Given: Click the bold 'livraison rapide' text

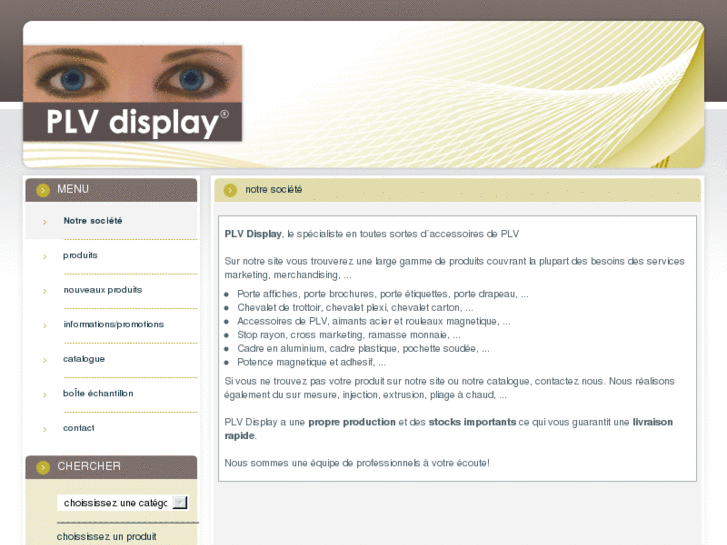Looking at the screenshot, I should 652,422.
